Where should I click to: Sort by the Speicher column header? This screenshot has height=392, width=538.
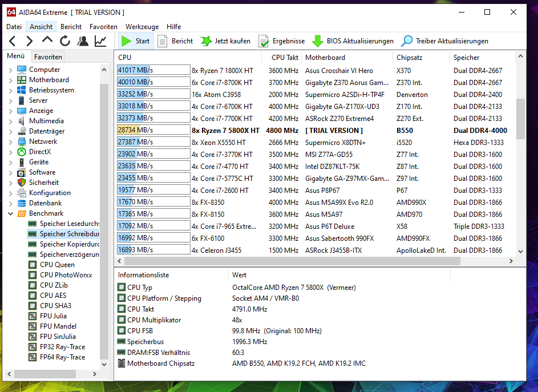(482, 58)
